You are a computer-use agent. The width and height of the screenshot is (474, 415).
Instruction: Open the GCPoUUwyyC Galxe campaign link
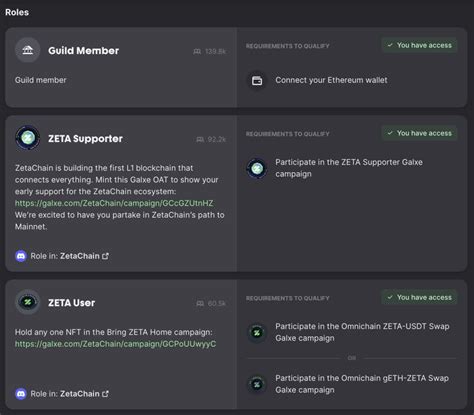tap(115, 344)
